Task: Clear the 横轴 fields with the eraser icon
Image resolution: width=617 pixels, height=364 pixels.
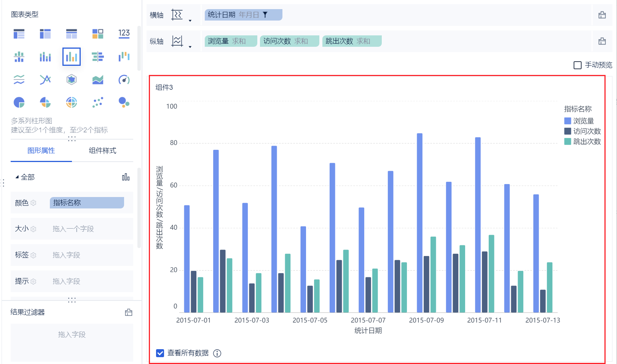Action: click(602, 15)
